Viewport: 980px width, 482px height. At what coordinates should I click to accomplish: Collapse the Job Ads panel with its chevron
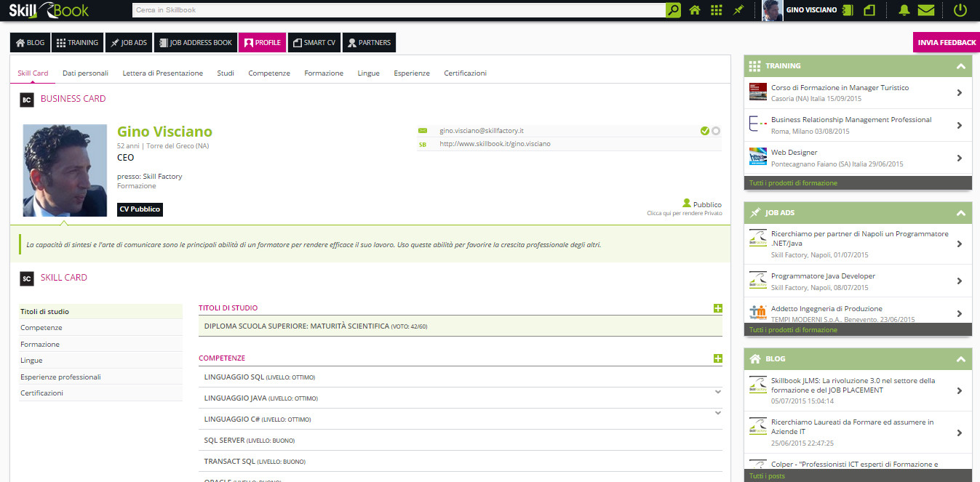coord(961,214)
